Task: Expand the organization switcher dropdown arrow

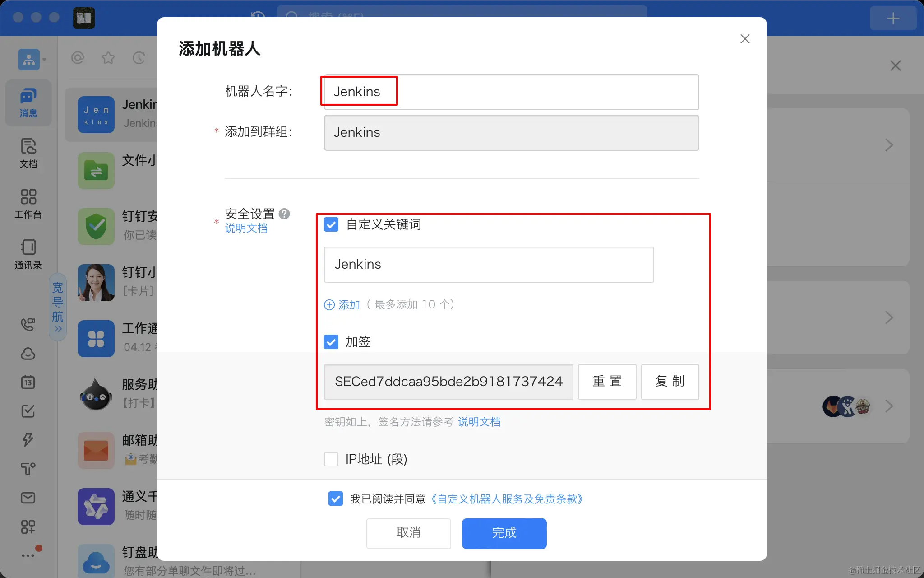Action: [44, 60]
